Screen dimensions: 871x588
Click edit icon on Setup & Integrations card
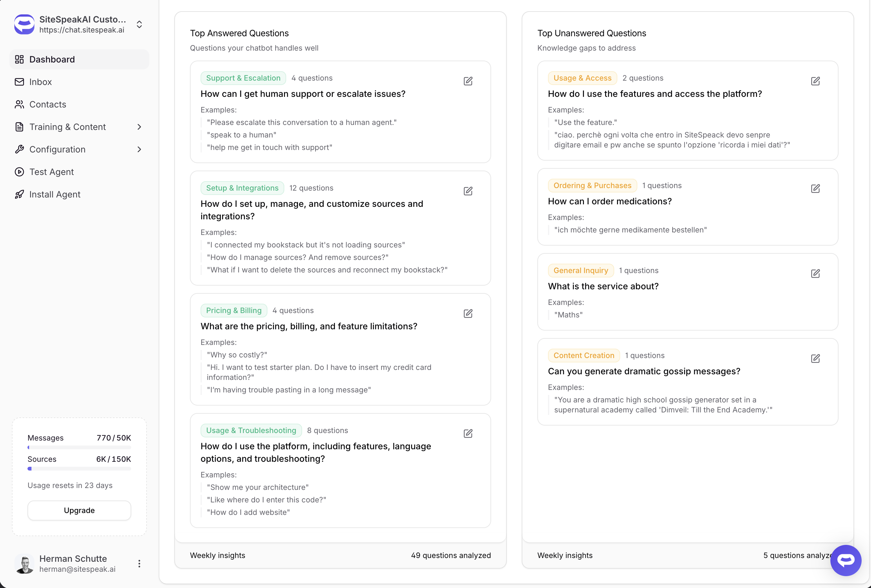pos(468,191)
